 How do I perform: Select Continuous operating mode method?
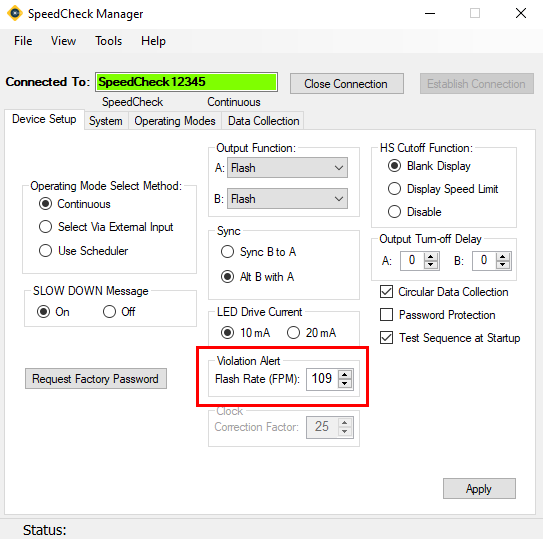[x=74, y=204]
